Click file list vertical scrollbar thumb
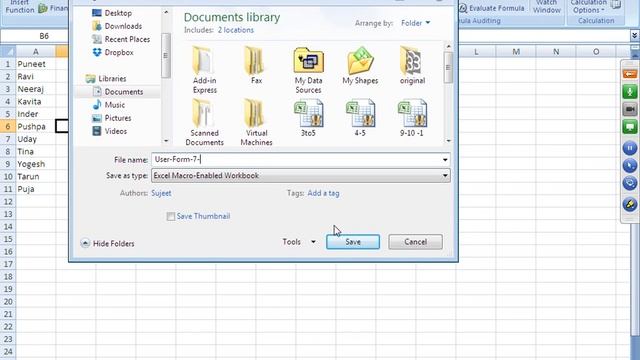This screenshot has height=360, width=640. [448, 68]
